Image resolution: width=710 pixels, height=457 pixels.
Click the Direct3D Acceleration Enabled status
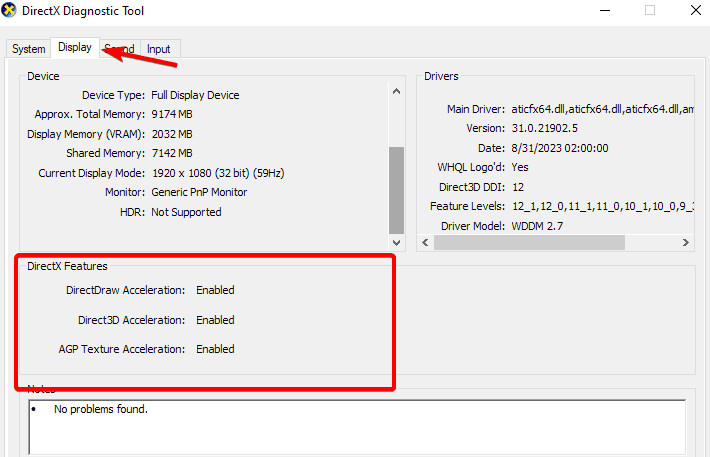coord(215,320)
